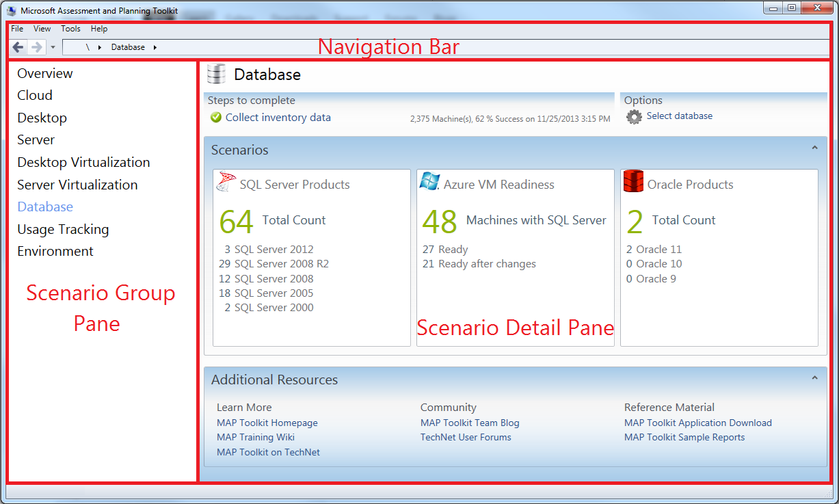Click the Community heading

(449, 408)
